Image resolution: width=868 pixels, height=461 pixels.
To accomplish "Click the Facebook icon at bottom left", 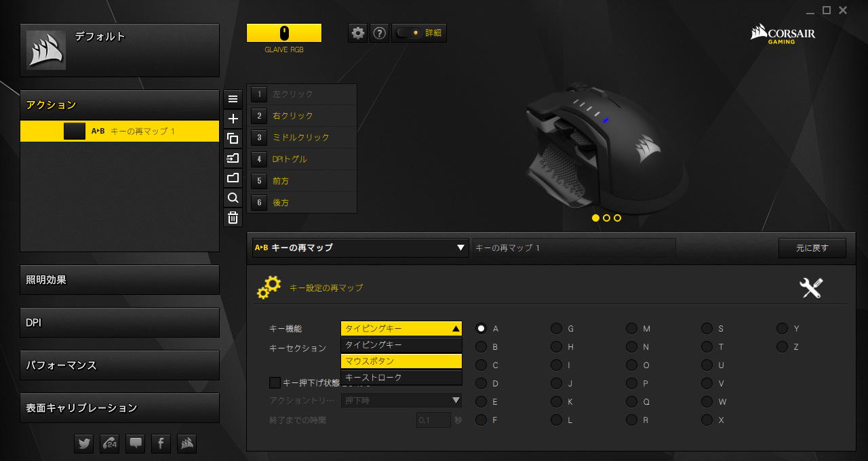I will tap(161, 443).
